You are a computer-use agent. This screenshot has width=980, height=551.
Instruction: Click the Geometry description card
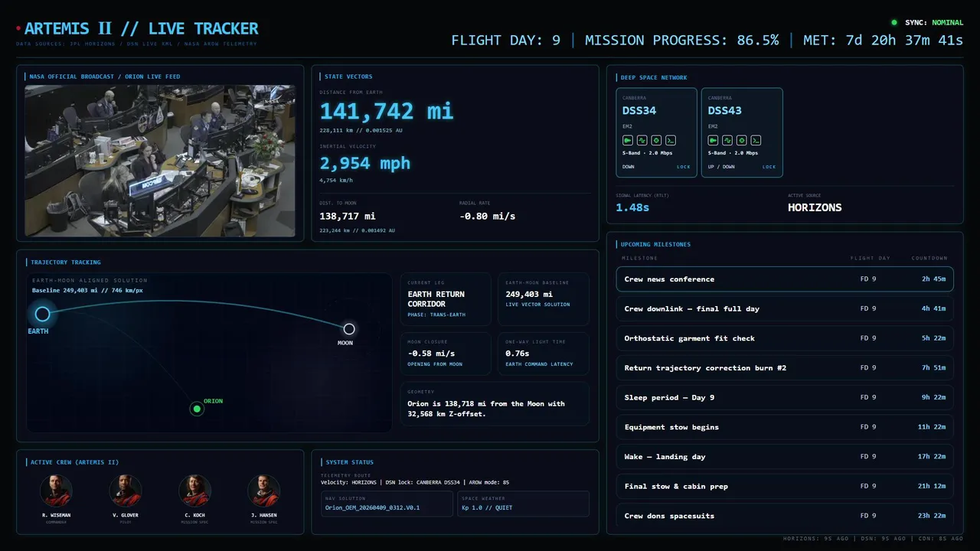point(495,404)
